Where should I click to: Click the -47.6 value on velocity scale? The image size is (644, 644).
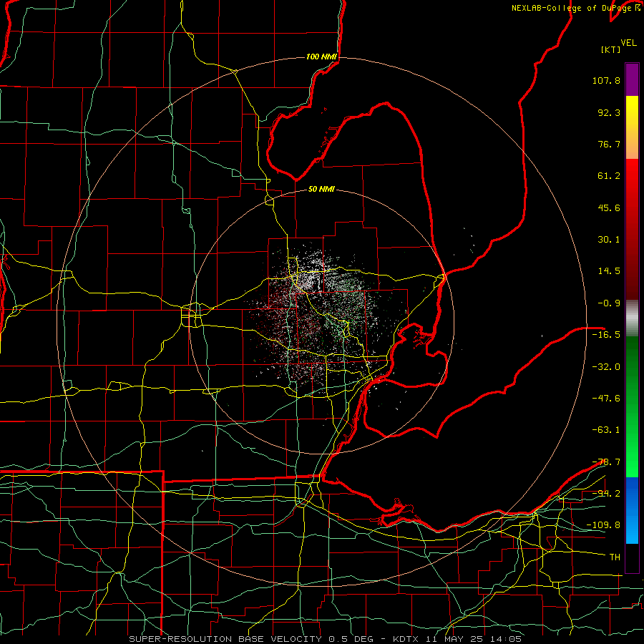click(x=606, y=399)
